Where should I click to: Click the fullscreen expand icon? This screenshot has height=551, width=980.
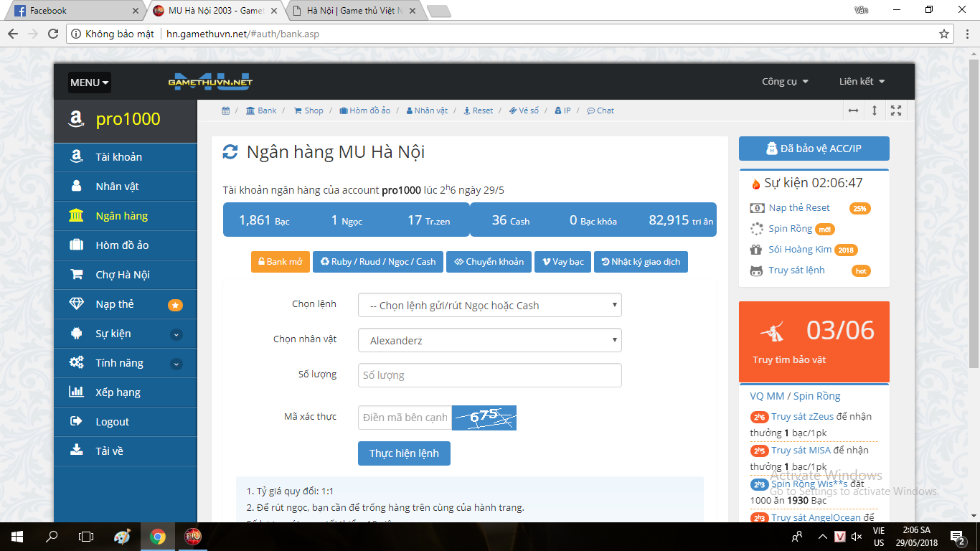[x=896, y=110]
